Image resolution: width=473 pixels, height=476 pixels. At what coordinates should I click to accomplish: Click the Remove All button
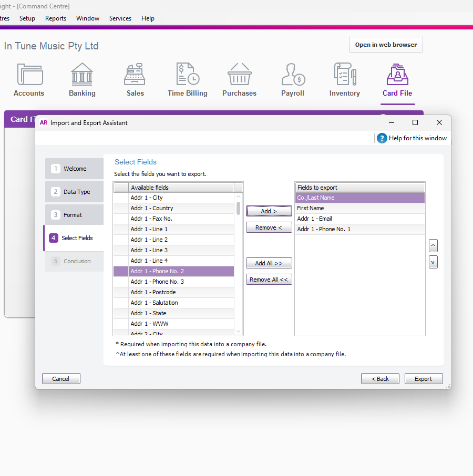point(269,279)
